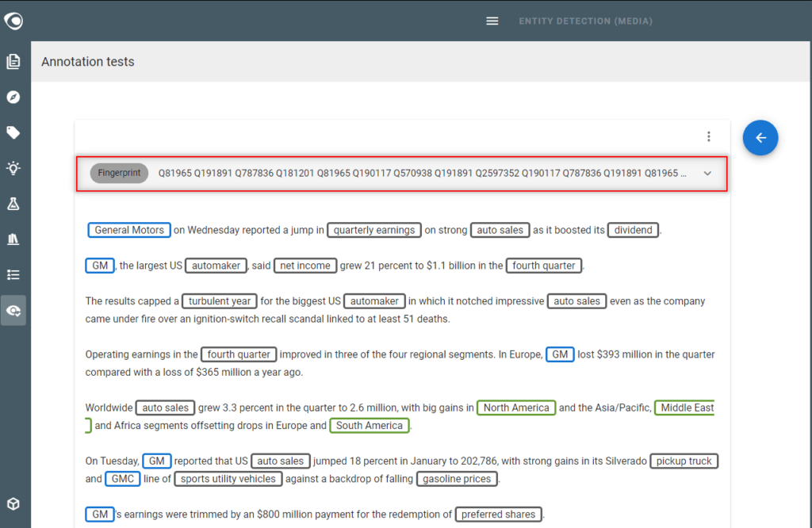Click auto sales tag after 'reported that US'

pos(280,461)
